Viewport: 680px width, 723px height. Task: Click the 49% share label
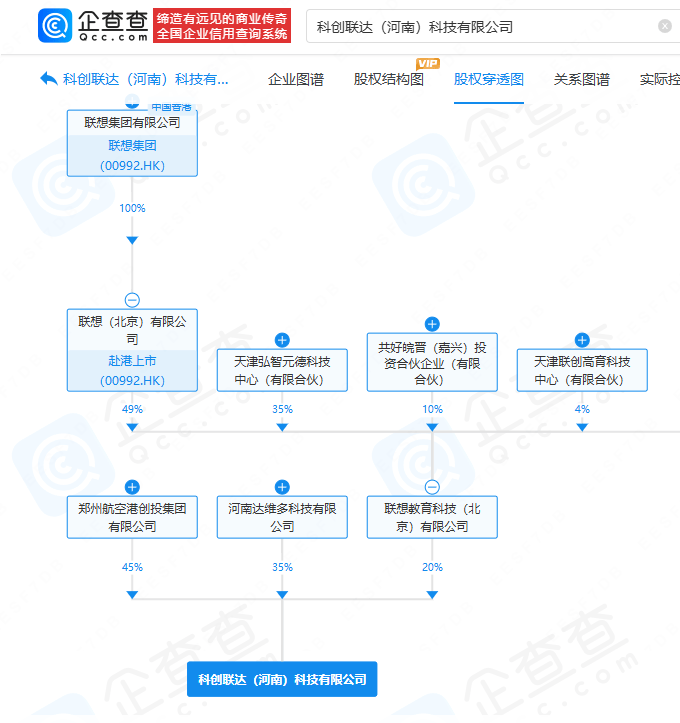(132, 409)
